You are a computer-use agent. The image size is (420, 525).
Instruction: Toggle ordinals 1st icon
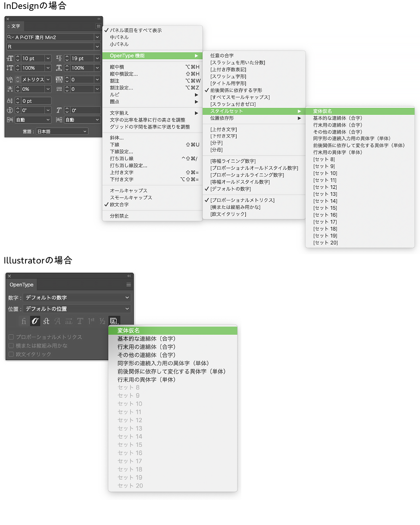click(x=91, y=321)
